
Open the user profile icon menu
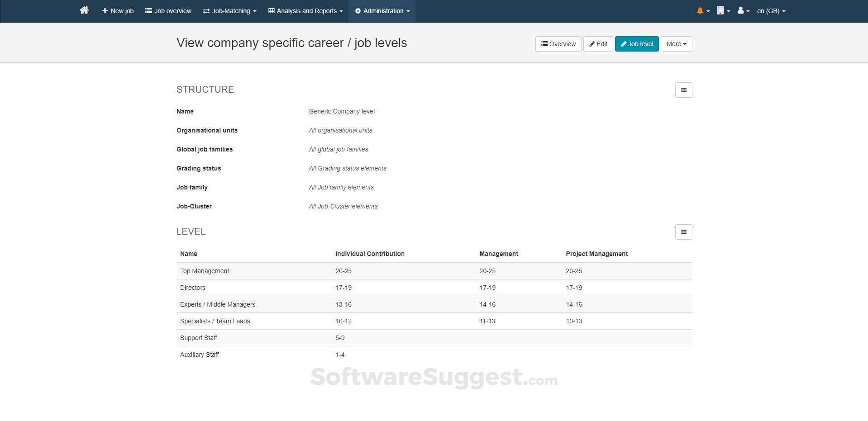click(741, 10)
